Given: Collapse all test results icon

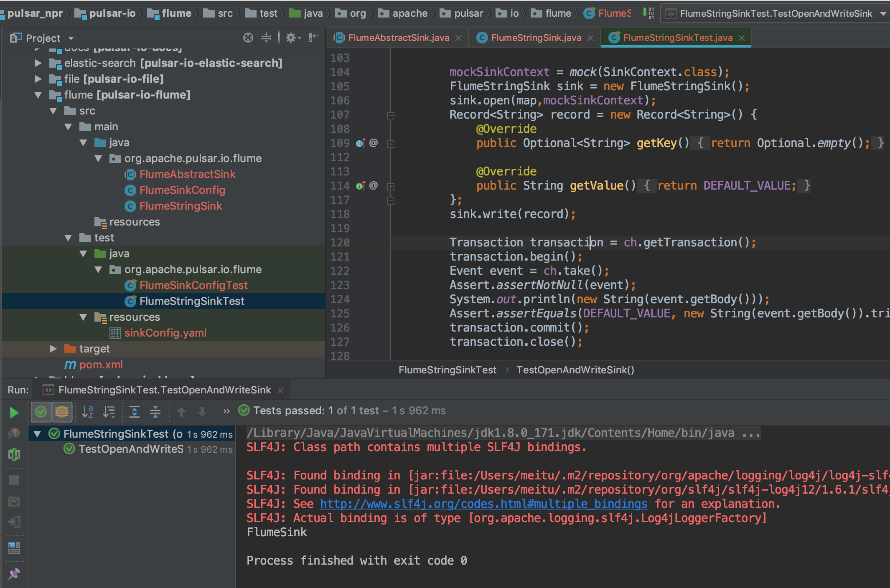Looking at the screenshot, I should tap(155, 412).
